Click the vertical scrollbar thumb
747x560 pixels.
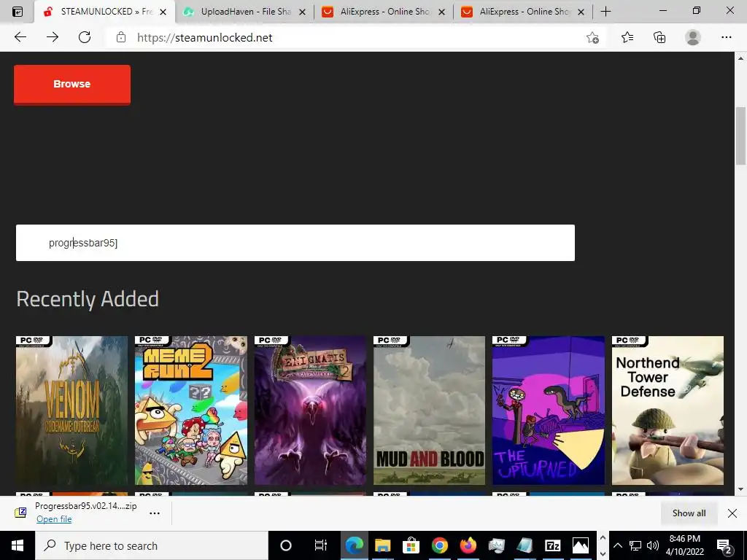pos(741,136)
